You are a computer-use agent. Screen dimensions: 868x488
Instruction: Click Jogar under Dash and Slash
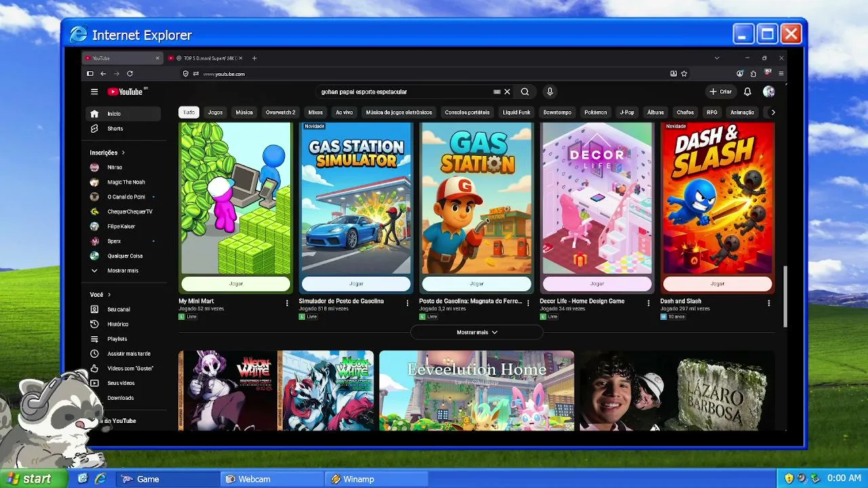point(717,284)
